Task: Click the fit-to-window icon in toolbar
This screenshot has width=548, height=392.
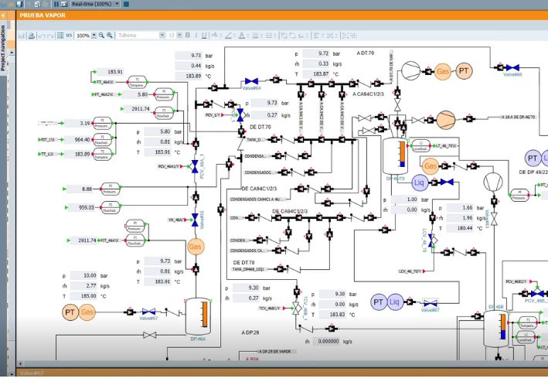Action: point(345,36)
